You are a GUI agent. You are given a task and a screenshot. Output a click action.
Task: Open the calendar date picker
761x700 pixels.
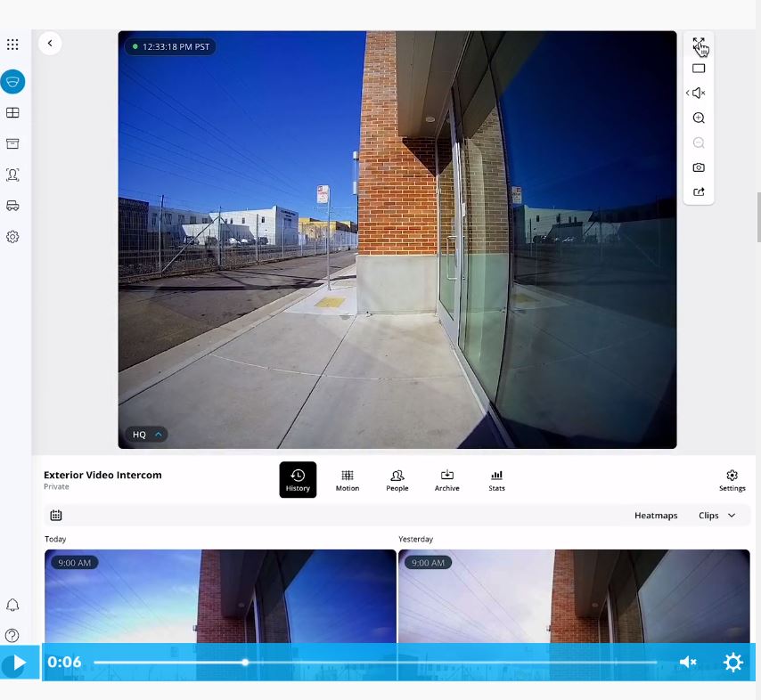point(56,515)
